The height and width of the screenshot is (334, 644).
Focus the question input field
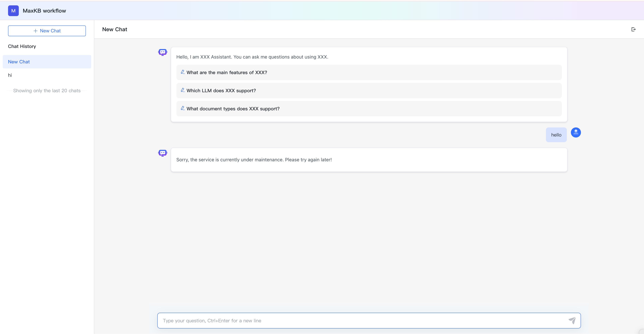coord(369,320)
